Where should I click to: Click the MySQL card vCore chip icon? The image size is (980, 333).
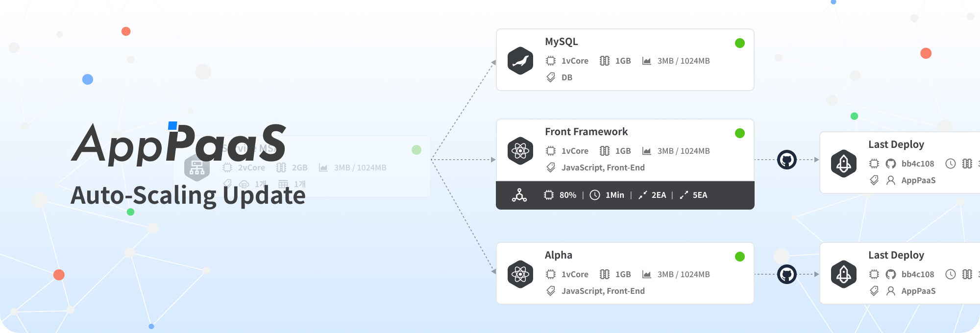pos(551,61)
